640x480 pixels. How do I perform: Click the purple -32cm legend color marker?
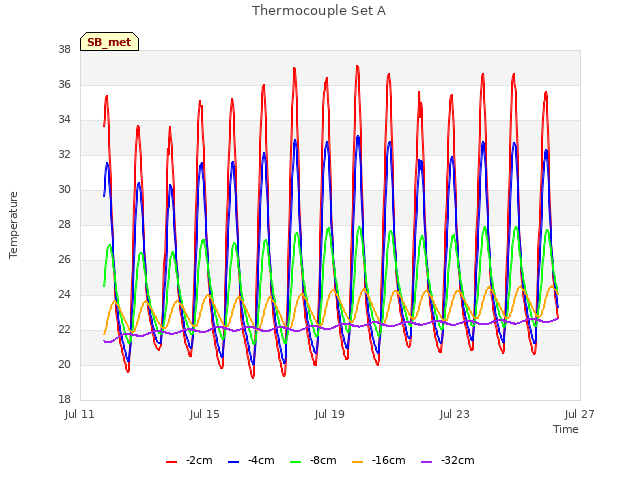click(x=427, y=462)
